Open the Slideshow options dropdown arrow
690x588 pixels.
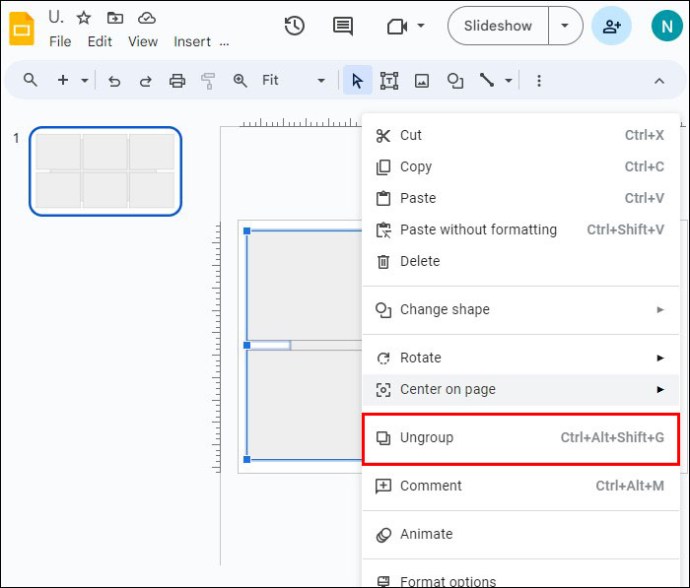pyautogui.click(x=565, y=26)
